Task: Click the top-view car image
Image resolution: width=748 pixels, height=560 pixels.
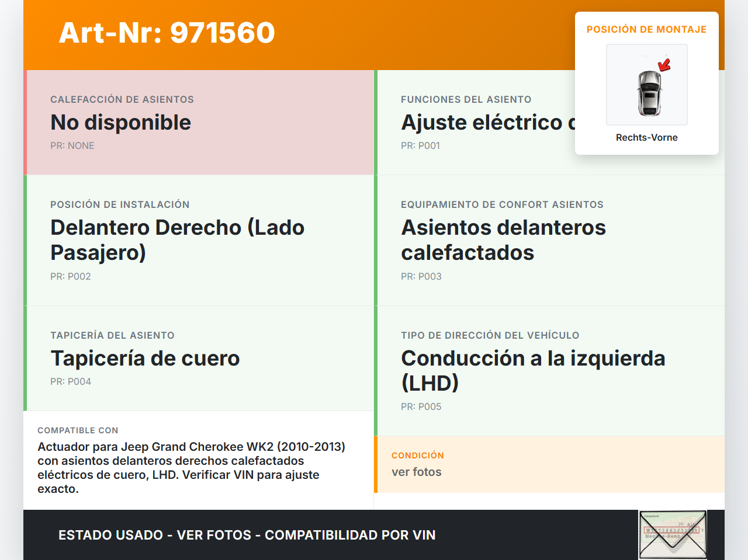Action: tap(649, 92)
